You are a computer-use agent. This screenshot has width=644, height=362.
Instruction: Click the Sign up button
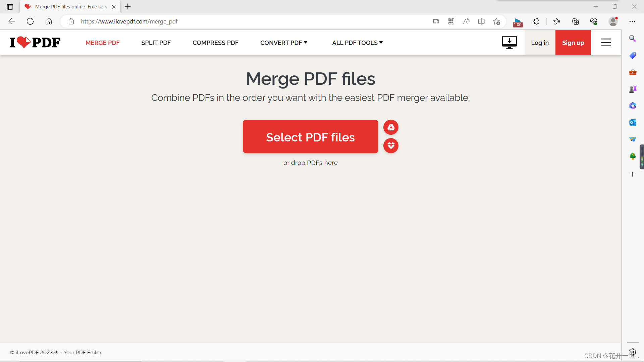coord(573,43)
